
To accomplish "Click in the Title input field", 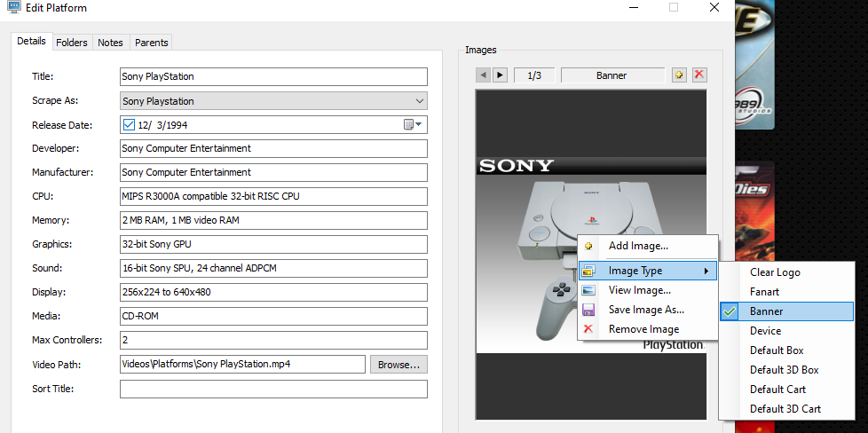I will (x=273, y=76).
